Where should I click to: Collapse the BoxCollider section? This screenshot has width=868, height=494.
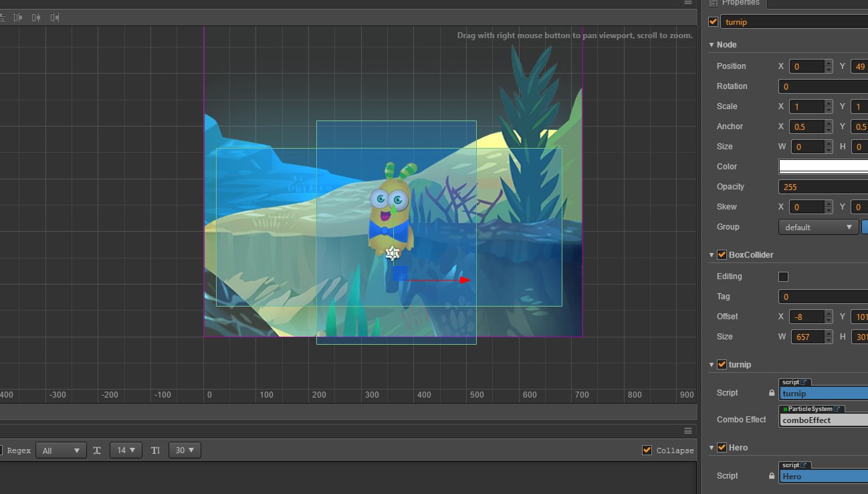coord(712,255)
